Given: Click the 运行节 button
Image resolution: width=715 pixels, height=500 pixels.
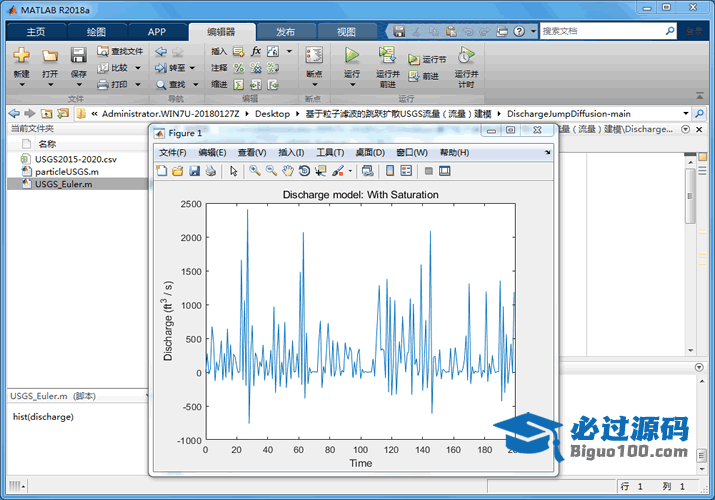Looking at the screenshot, I should (x=427, y=60).
